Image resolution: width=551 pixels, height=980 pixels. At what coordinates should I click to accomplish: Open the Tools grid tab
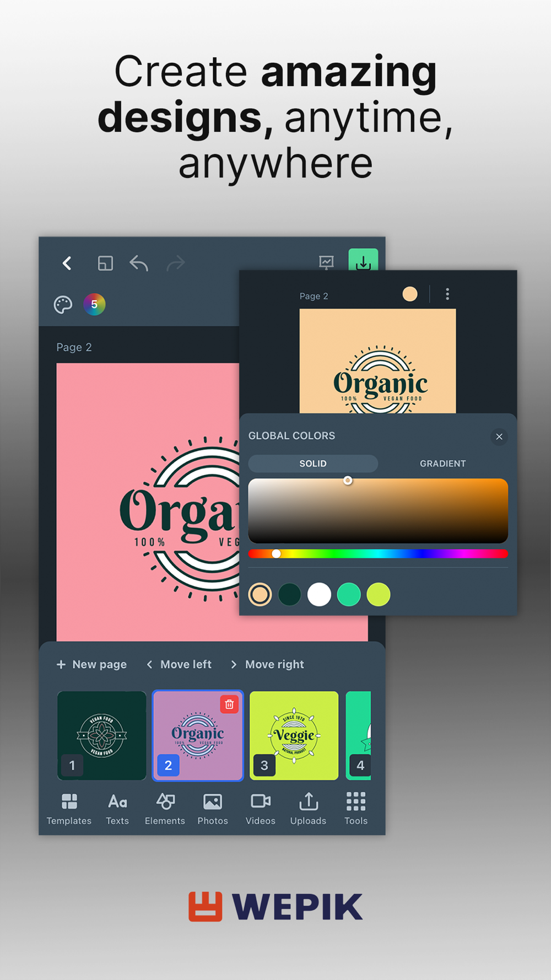[356, 809]
